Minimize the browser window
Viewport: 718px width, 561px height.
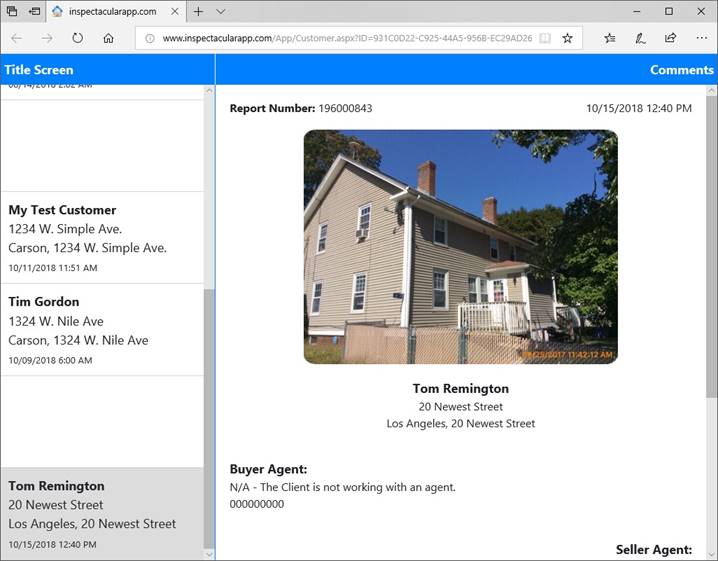(637, 11)
